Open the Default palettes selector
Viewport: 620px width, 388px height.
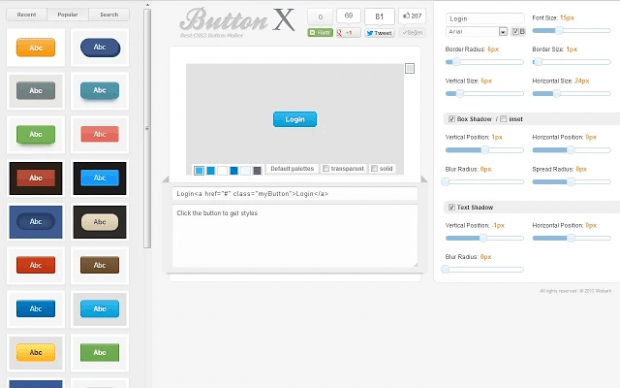click(292, 168)
